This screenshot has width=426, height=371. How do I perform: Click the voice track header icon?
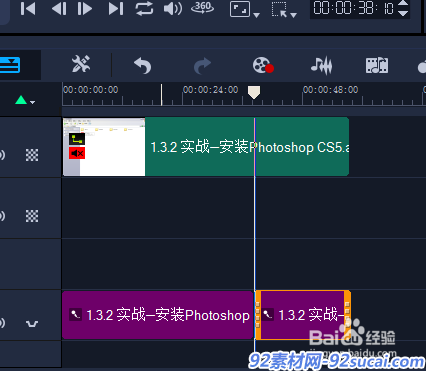pos(32,323)
